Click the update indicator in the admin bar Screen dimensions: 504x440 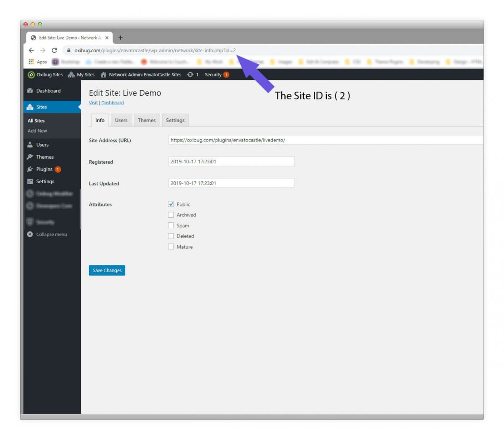(x=194, y=74)
